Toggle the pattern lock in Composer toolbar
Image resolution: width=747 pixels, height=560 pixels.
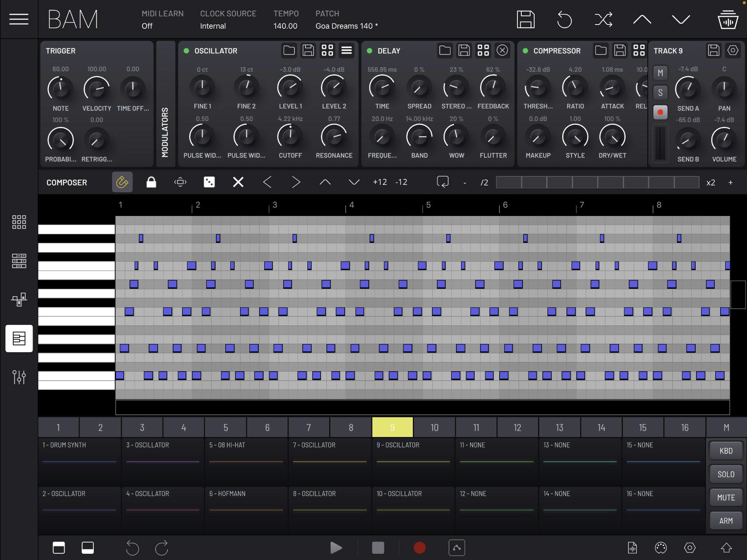tap(151, 182)
